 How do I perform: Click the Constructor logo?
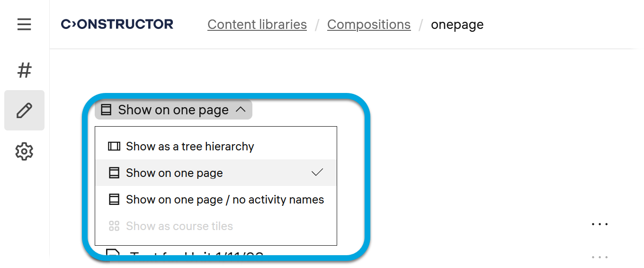point(117,24)
